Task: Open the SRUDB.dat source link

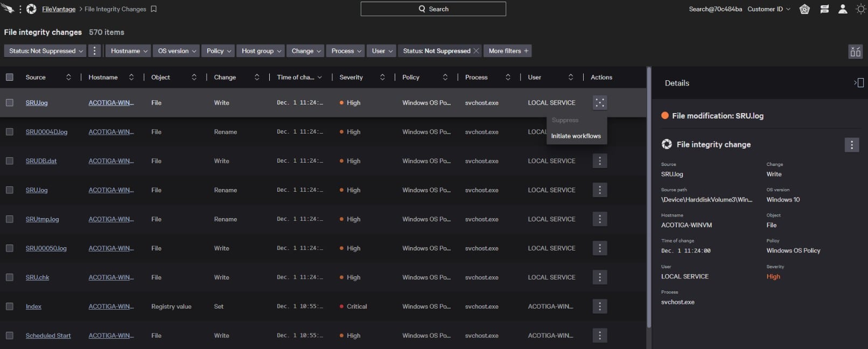Action: click(x=41, y=161)
